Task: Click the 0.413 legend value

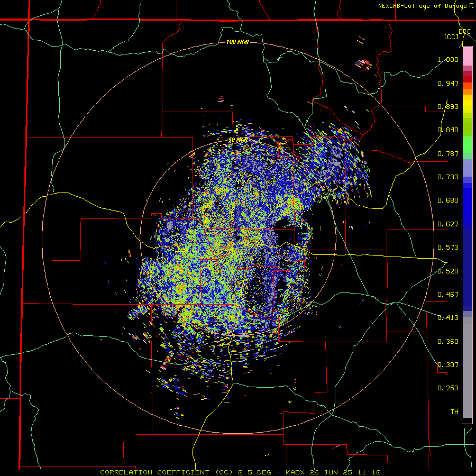Action: point(448,318)
